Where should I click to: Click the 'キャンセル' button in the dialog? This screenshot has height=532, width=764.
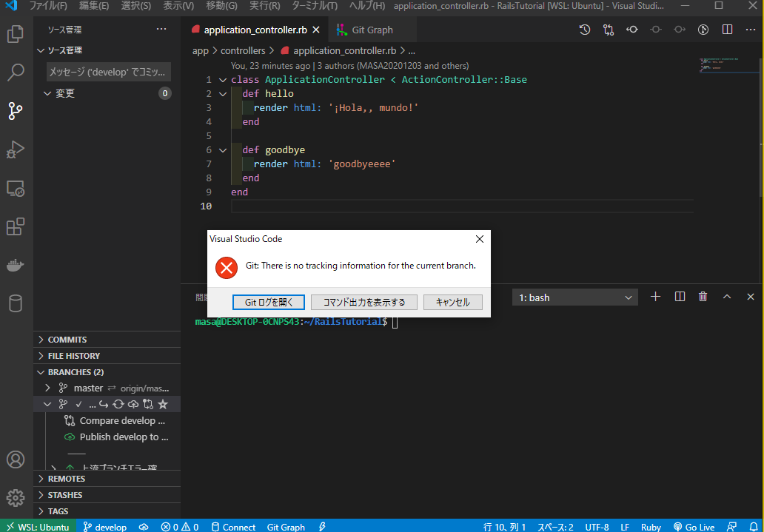452,302
